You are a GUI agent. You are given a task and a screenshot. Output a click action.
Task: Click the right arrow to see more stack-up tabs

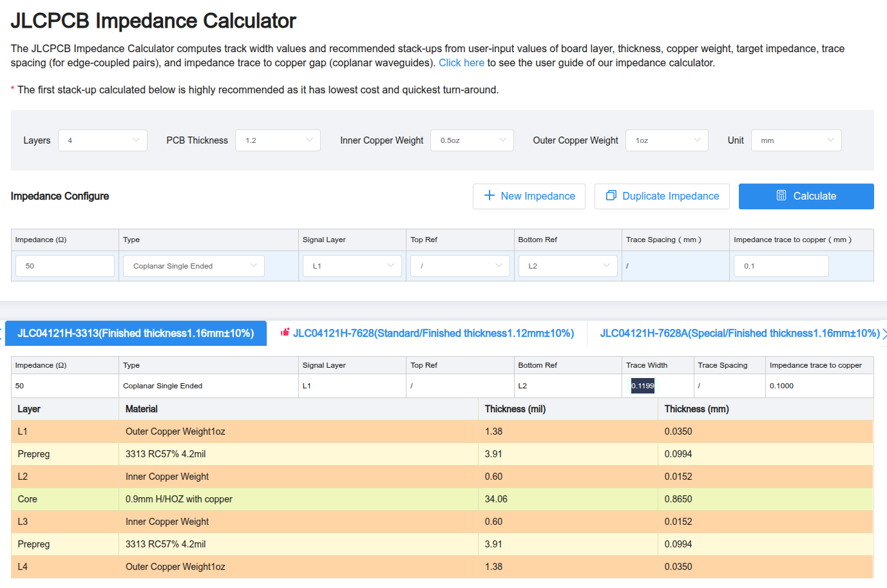point(884,333)
